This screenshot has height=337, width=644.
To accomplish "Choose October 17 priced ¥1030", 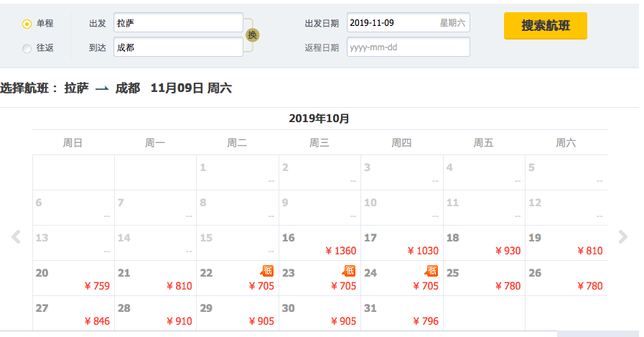I will tap(401, 243).
